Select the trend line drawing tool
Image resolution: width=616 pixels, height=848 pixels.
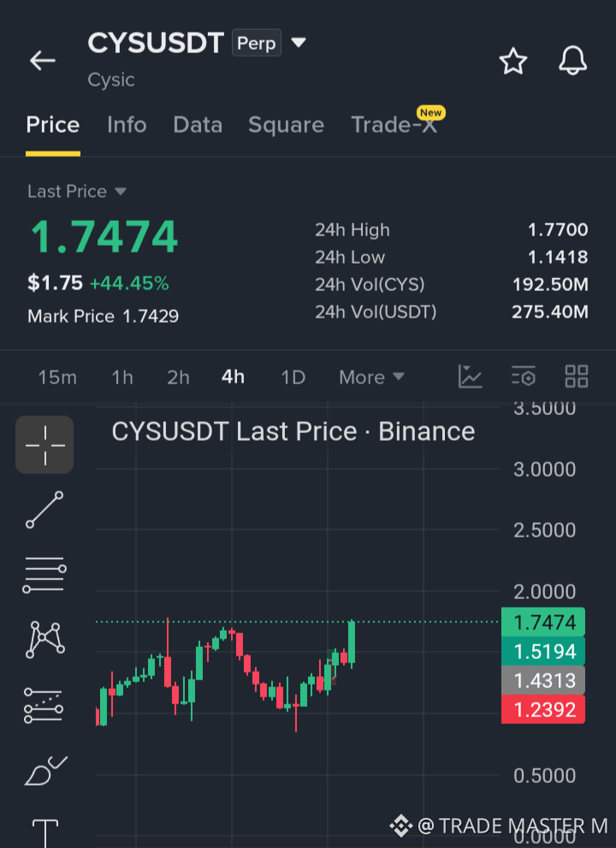point(44,509)
